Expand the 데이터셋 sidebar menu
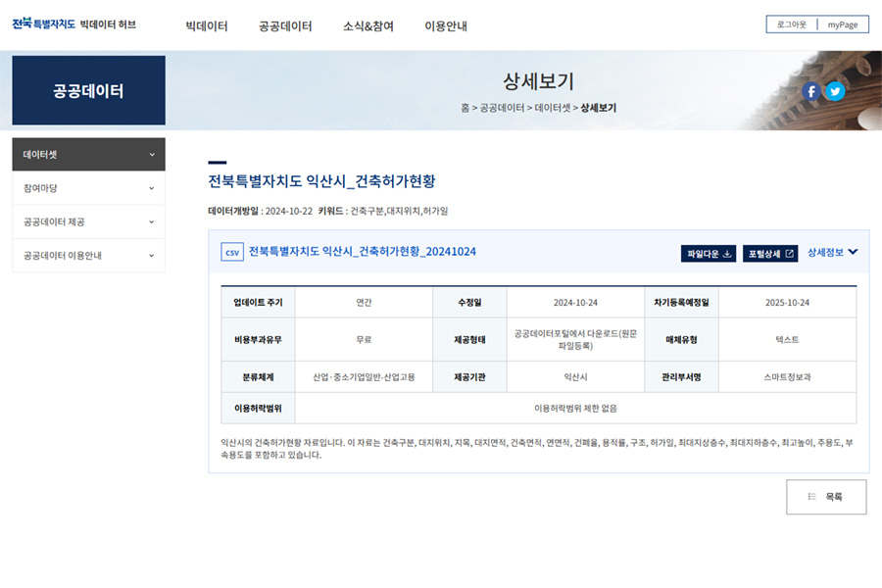Screen dimensions: 882x588 pyautogui.click(x=89, y=154)
